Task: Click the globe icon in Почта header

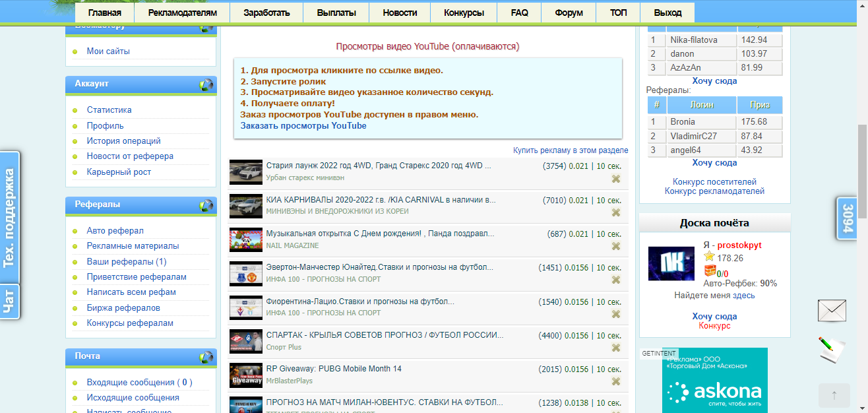Action: pos(206,358)
